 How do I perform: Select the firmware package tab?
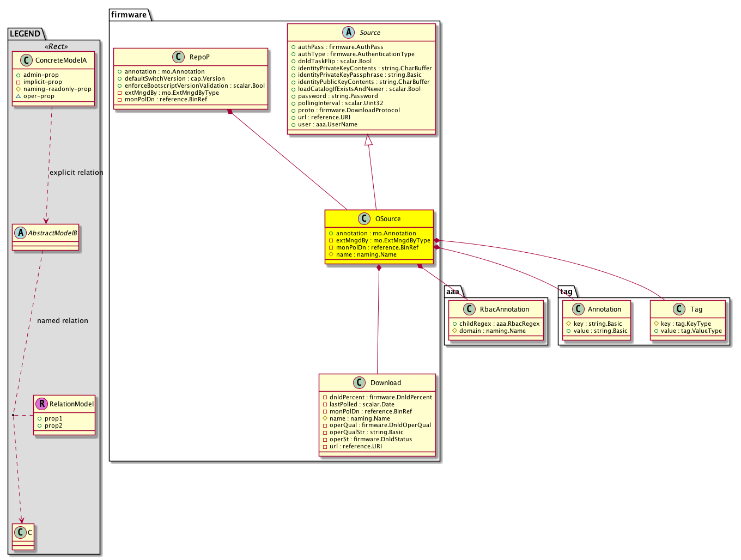tap(129, 15)
